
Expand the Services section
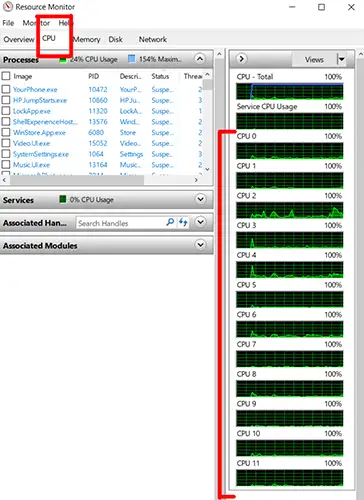(x=200, y=199)
